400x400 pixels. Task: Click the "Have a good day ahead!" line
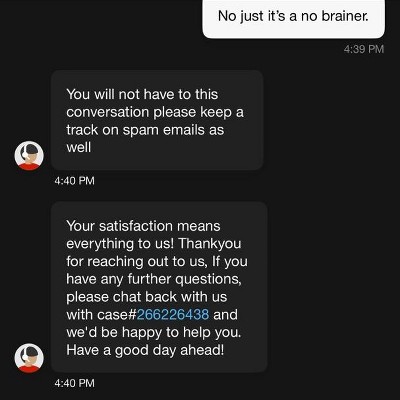pyautogui.click(x=145, y=350)
